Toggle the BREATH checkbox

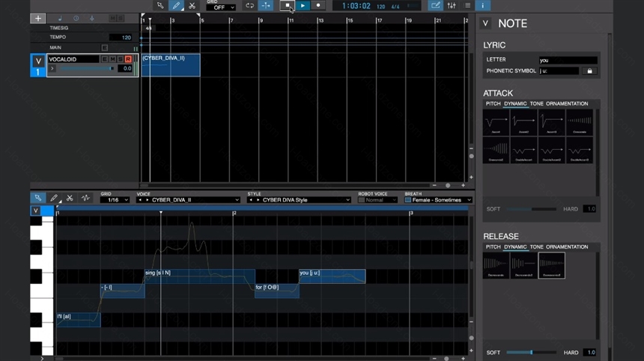click(408, 200)
